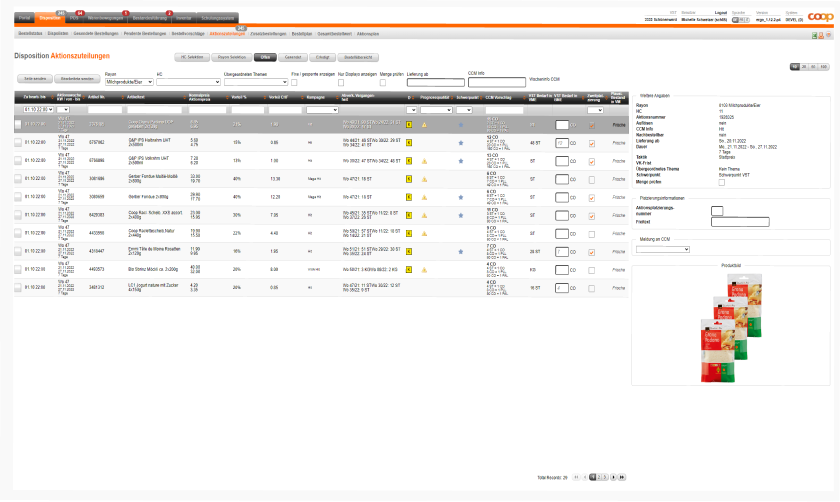The image size is (840, 502).
Task: Open the Bestellvorschläge submenu item
Action: point(188,34)
